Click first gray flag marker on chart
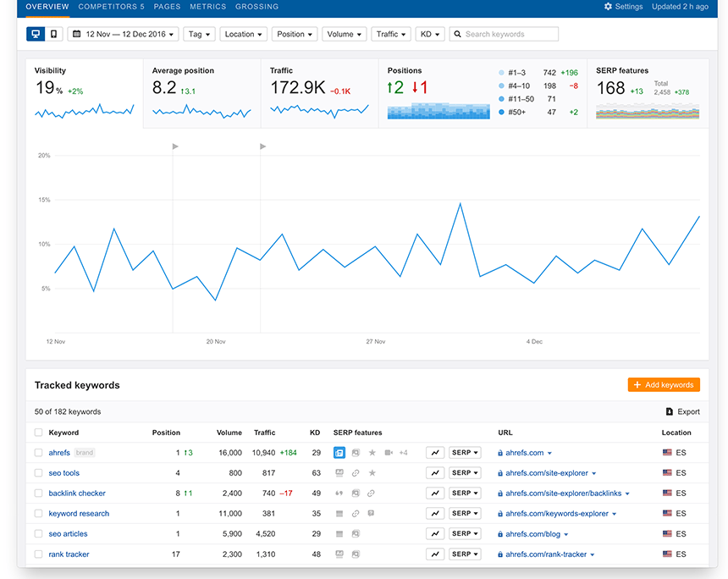Viewport: 728px width, 579px height. 175,146
